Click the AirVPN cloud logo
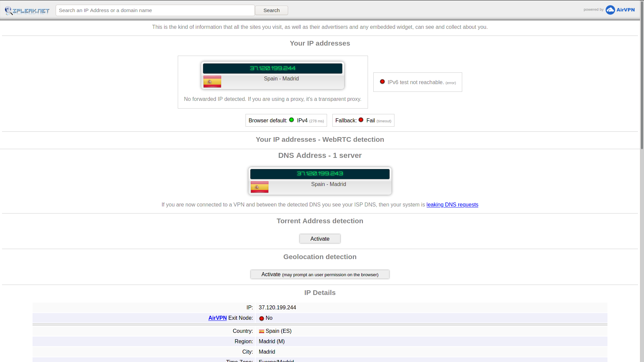644x362 pixels. [610, 10]
